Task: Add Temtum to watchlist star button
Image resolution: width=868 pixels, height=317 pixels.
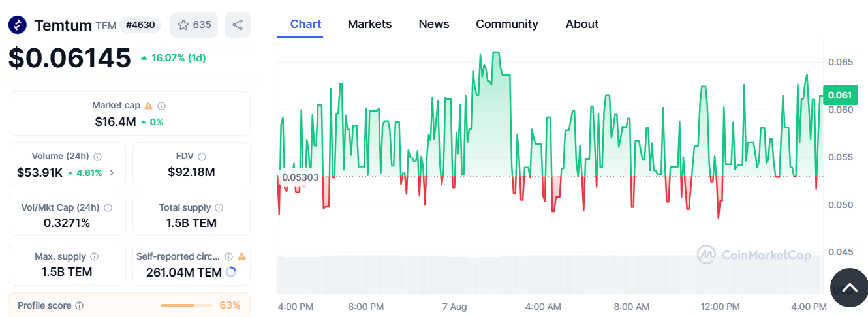Action: (x=194, y=25)
